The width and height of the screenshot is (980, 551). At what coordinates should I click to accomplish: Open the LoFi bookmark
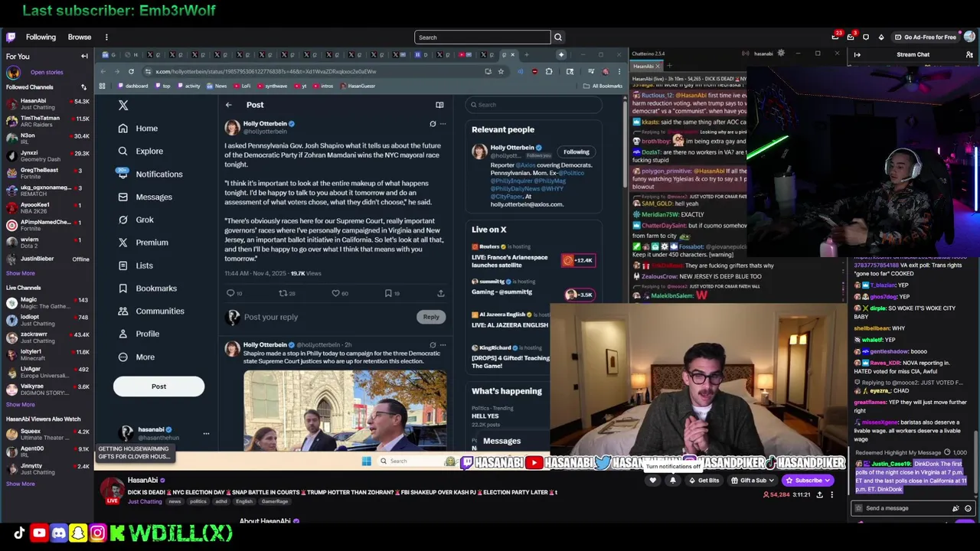point(242,86)
